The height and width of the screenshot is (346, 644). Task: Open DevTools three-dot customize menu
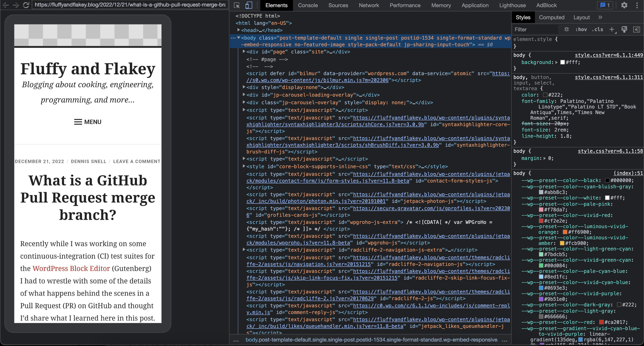point(637,5)
